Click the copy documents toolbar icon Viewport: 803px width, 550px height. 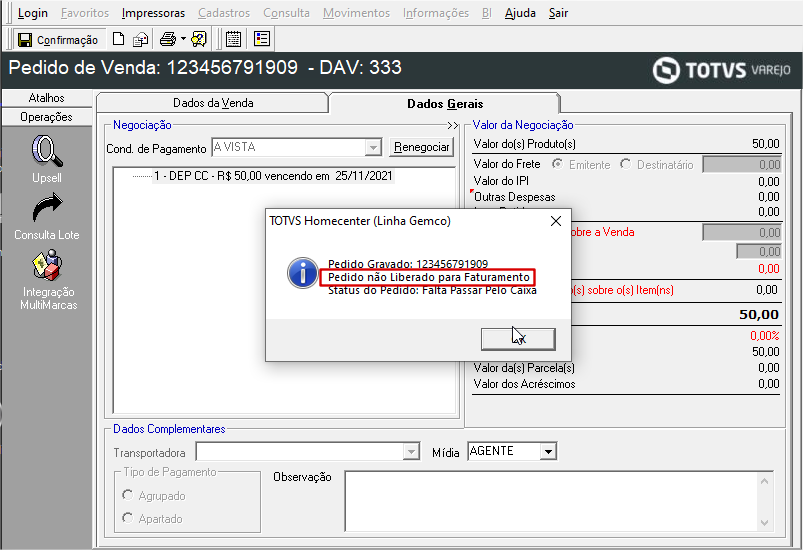pos(140,39)
